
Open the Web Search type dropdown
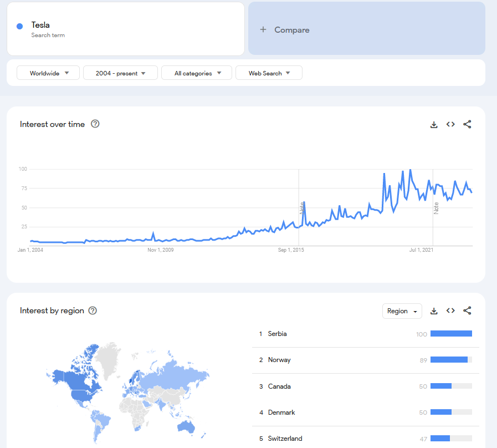pyautogui.click(x=269, y=73)
